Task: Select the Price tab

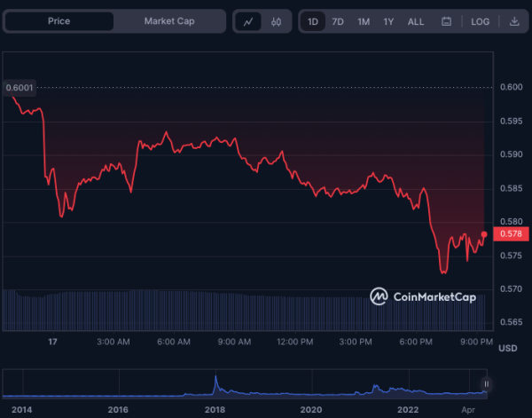Action: point(59,21)
